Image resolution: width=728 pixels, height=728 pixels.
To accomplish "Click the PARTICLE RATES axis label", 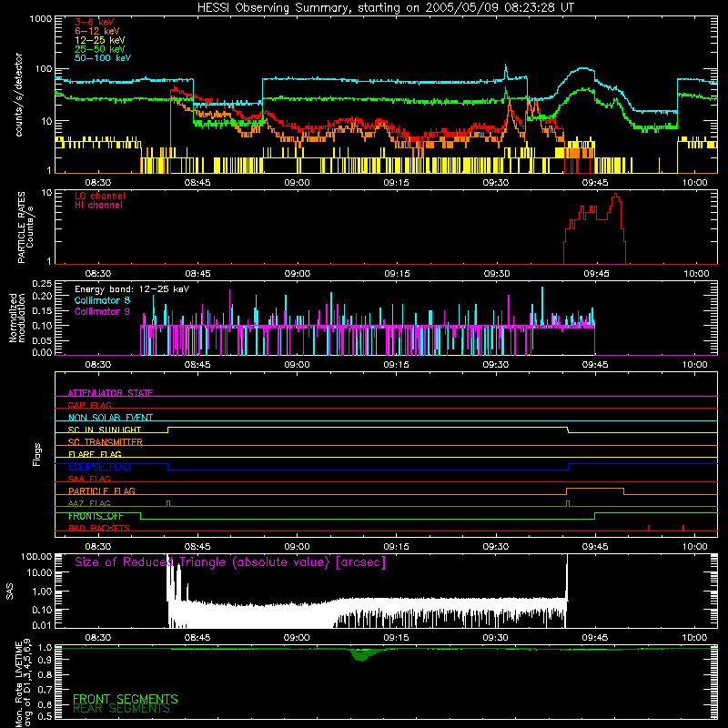I will click(25, 227).
